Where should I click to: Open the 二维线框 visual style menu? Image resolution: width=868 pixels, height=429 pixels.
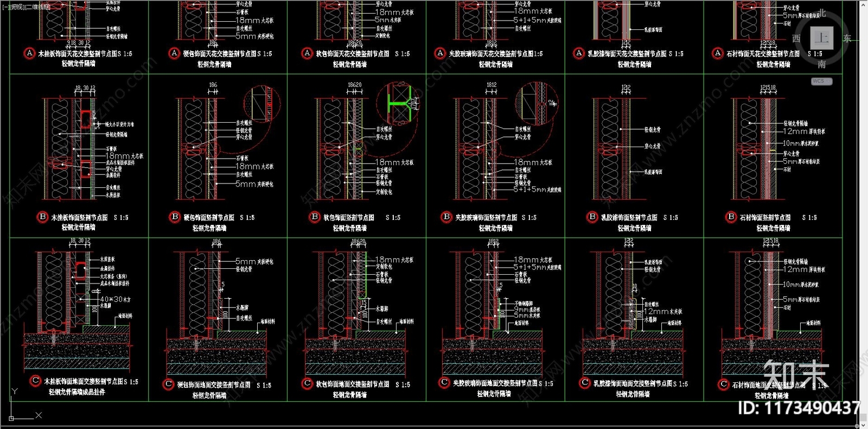coord(37,7)
